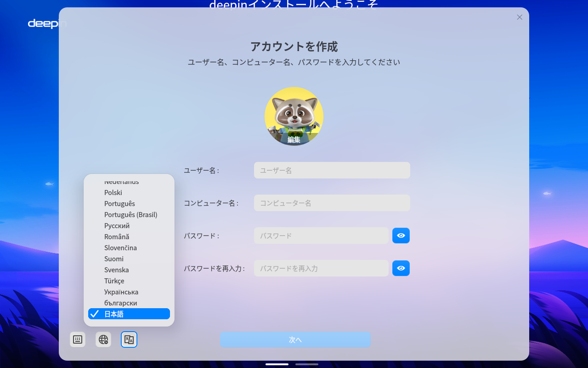The image size is (588, 368).
Task: Go to the second installer page indicator
Action: [x=307, y=364]
